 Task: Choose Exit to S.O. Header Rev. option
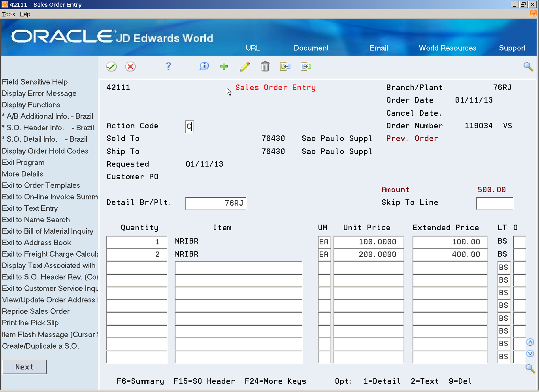[x=50, y=277]
